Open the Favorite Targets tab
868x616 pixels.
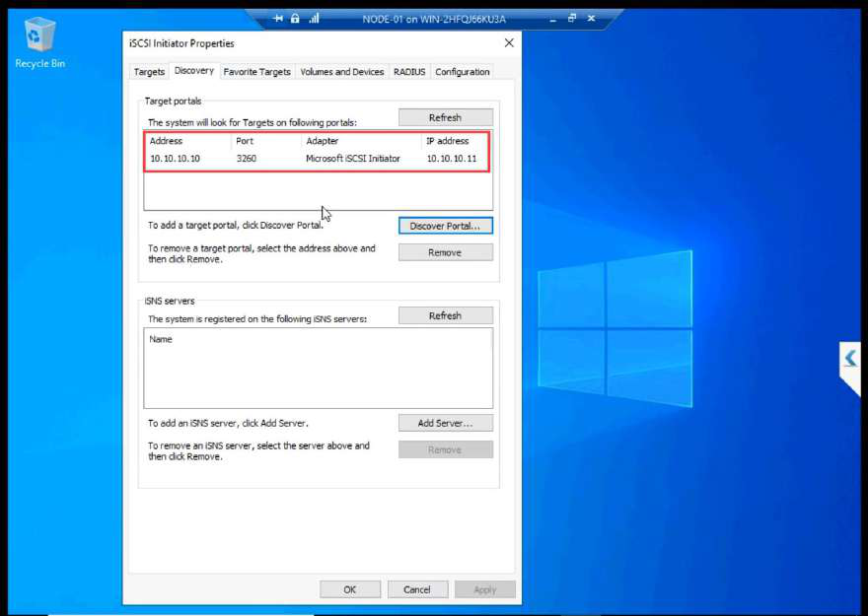pyautogui.click(x=256, y=72)
